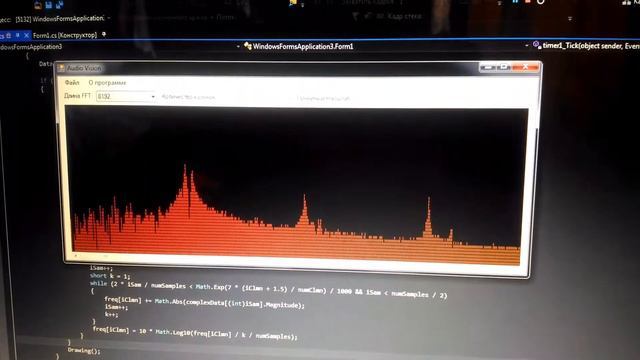The height and width of the screenshot is (360, 640).
Task: Click the Save icon in Visual Studio toolbar
Action: pos(49,5)
